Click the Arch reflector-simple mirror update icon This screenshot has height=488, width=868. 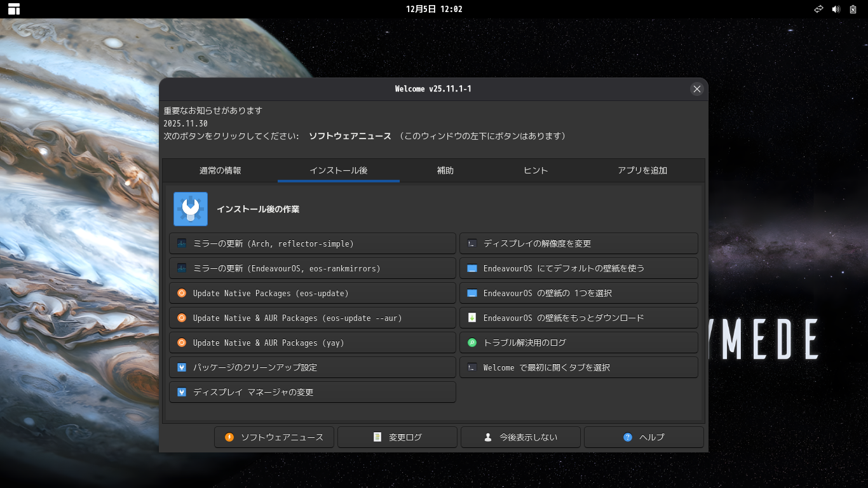coord(182,243)
